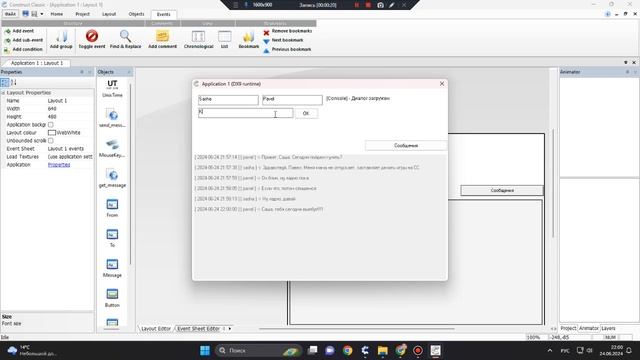This screenshot has width=640, height=360.
Task: Click categorized view icon in Properties panel
Action: [4, 83]
